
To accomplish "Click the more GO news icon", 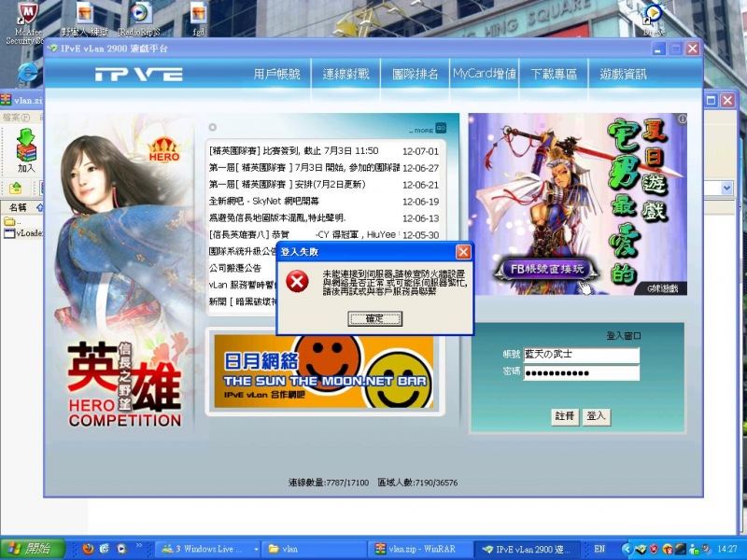I will pos(441,128).
